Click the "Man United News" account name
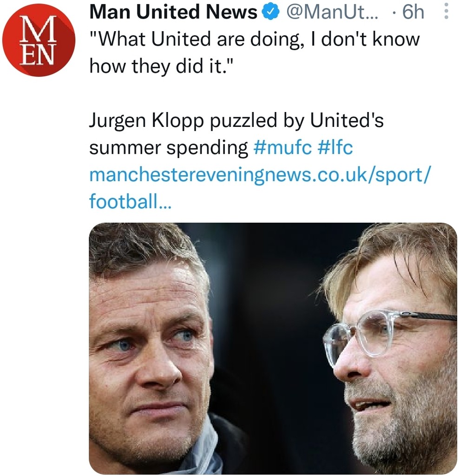459x476 pixels. click(x=173, y=13)
